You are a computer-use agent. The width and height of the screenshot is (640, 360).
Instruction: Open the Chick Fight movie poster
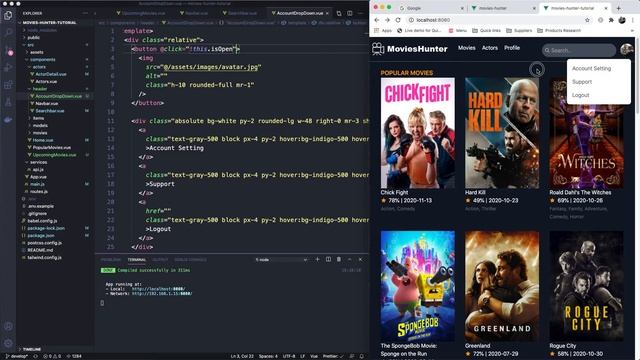click(x=418, y=133)
